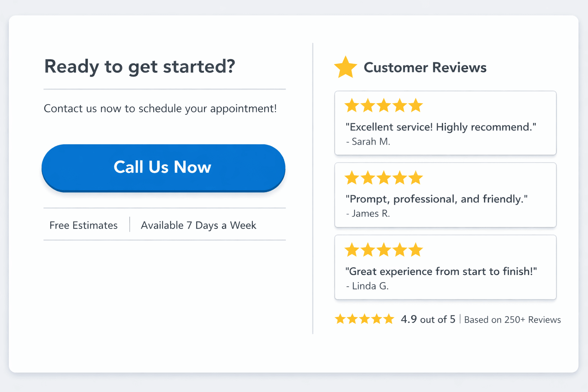Select the middle star in James R.'s review
This screenshot has width=588, height=392.
pos(384,178)
